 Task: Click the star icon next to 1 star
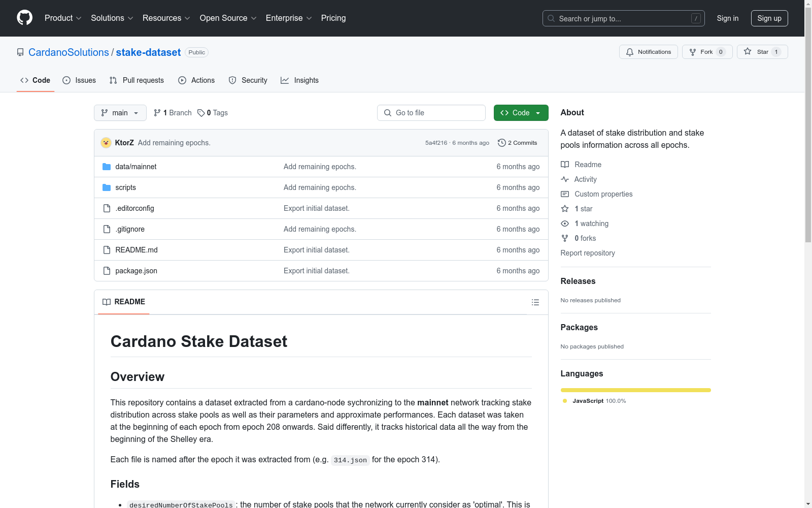pyautogui.click(x=565, y=209)
